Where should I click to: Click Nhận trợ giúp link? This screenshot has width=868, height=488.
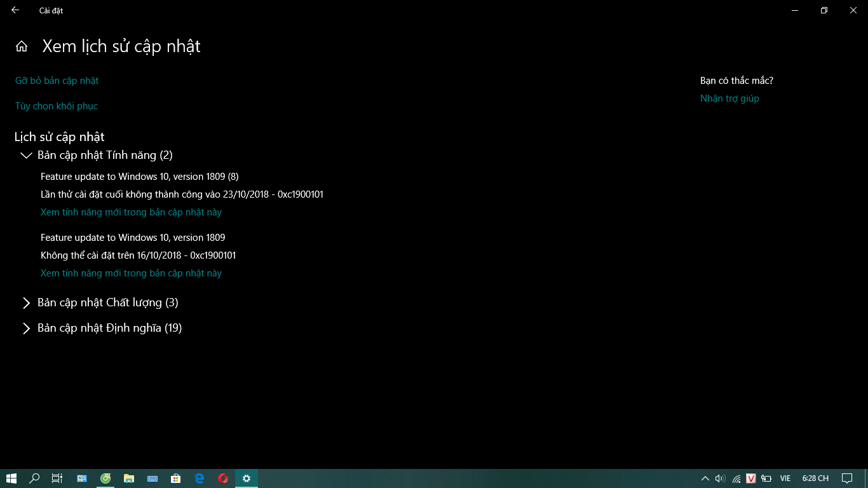coord(729,98)
